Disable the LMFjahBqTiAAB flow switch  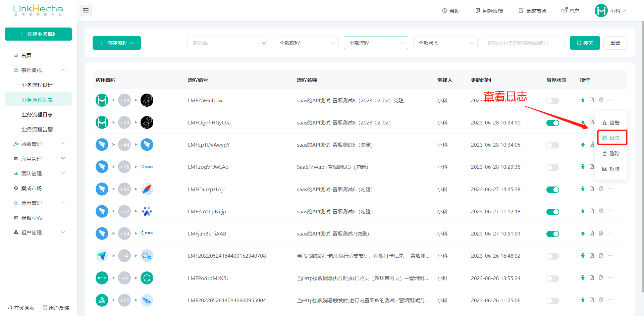click(552, 234)
